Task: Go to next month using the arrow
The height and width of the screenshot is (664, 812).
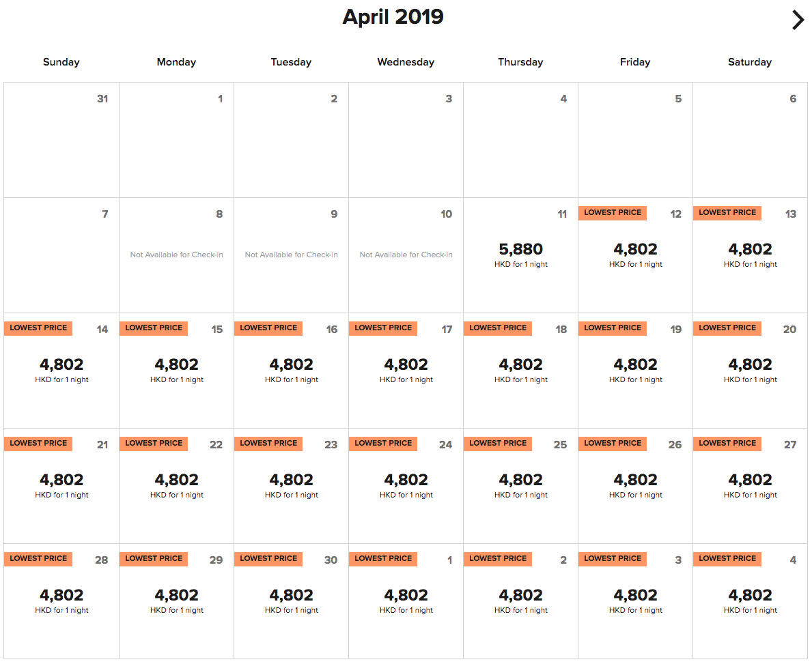Action: pyautogui.click(x=798, y=20)
